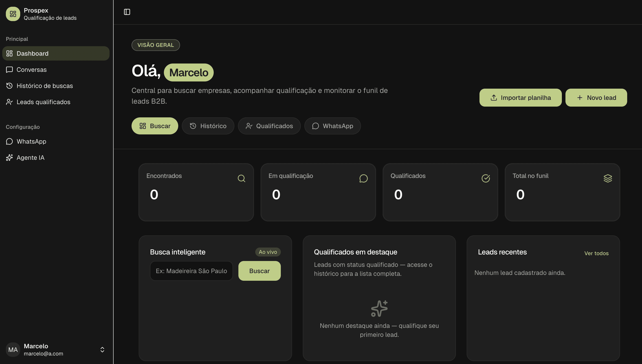Click the Total no funil label
This screenshot has height=364, width=642.
tap(530, 176)
